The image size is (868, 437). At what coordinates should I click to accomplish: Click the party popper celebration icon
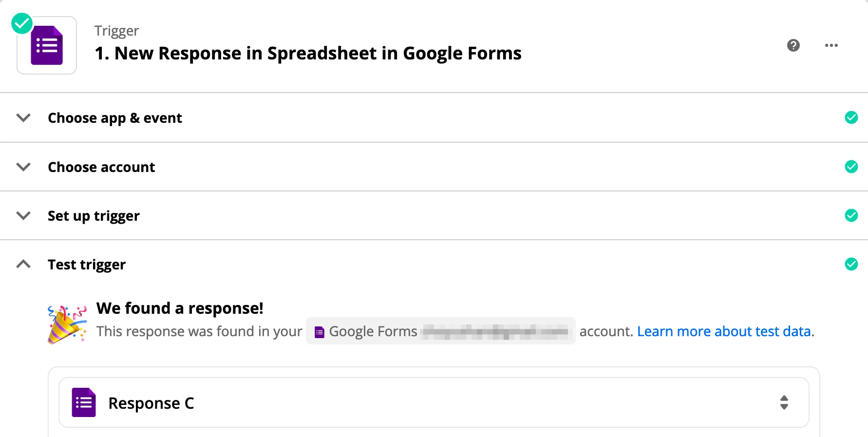(x=67, y=324)
